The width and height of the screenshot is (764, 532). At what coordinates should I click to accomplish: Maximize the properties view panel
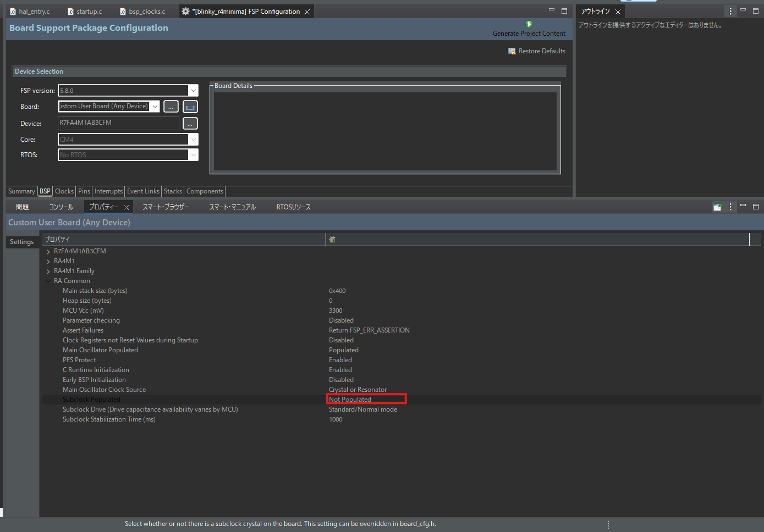756,207
